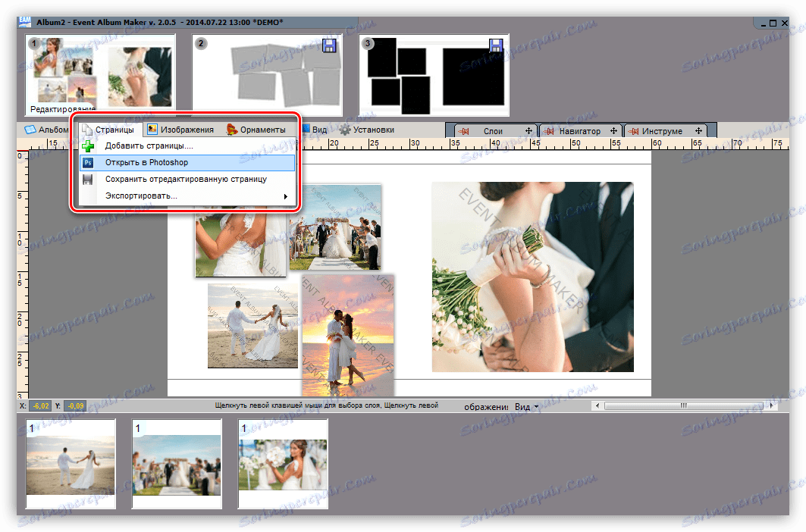
Task: Select page 1 thumbnail in page strip
Action: click(101, 74)
